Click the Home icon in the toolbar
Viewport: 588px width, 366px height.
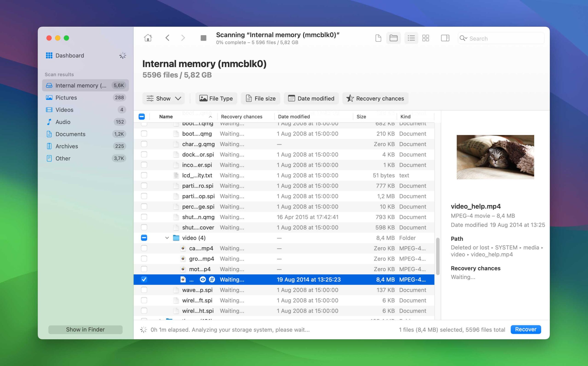tap(148, 38)
